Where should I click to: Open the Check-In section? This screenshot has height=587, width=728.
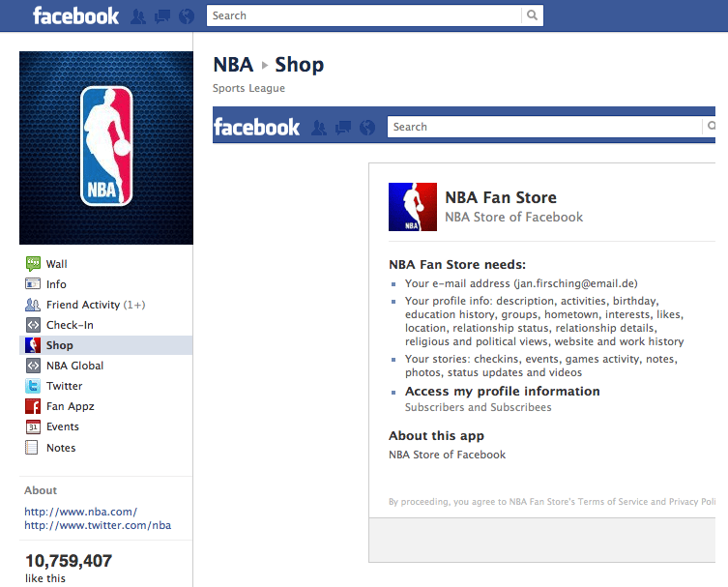(x=70, y=325)
